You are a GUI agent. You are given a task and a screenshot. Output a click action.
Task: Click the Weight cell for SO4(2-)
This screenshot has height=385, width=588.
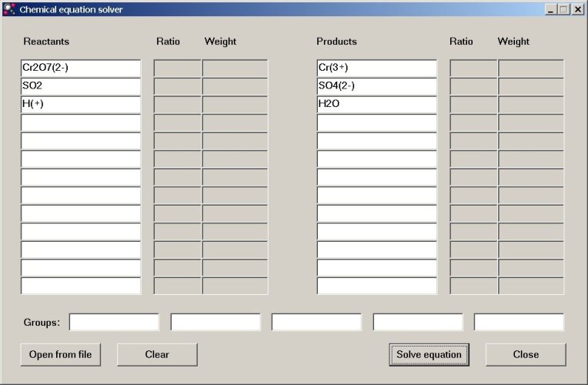coord(531,86)
